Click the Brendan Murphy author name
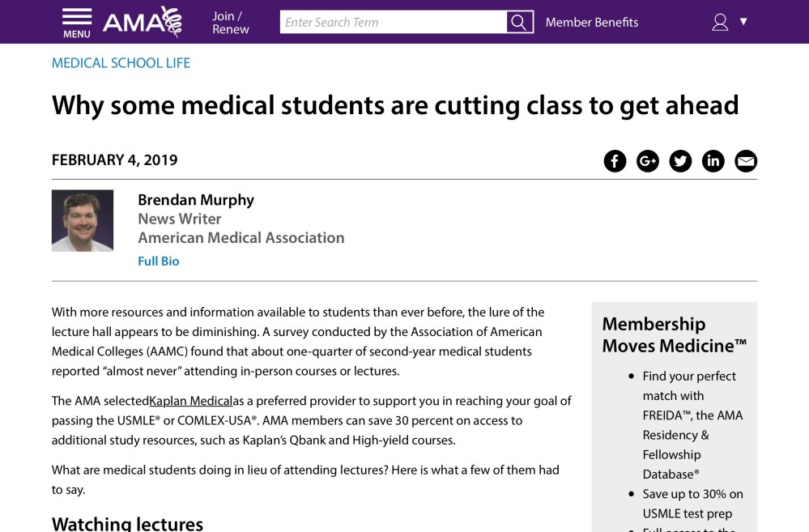Image resolution: width=809 pixels, height=532 pixels. pos(196,199)
